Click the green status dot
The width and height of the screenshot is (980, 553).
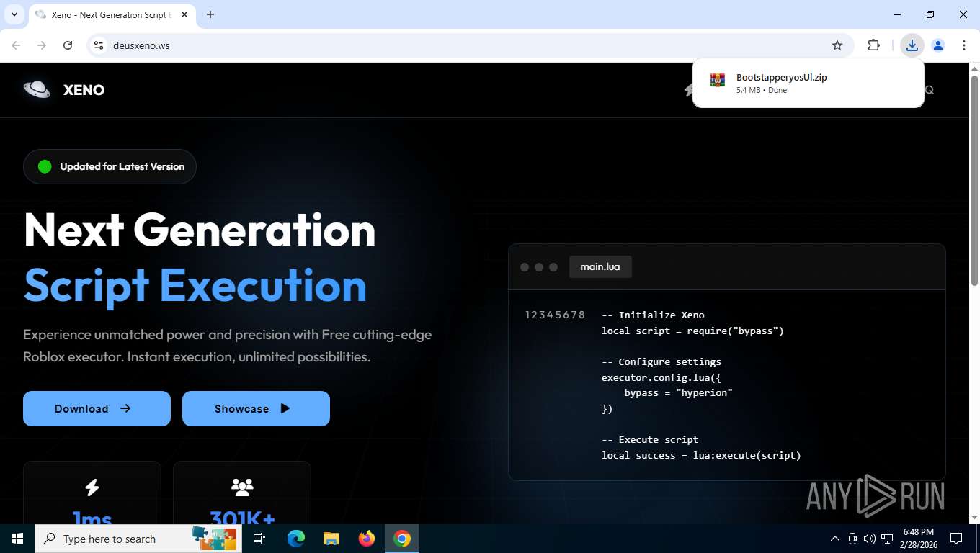[45, 166]
